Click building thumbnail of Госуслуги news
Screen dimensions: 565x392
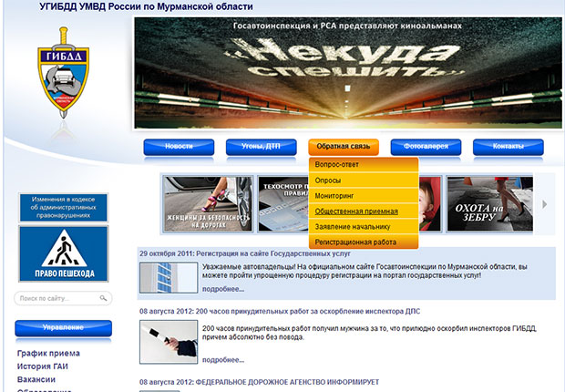(x=169, y=277)
